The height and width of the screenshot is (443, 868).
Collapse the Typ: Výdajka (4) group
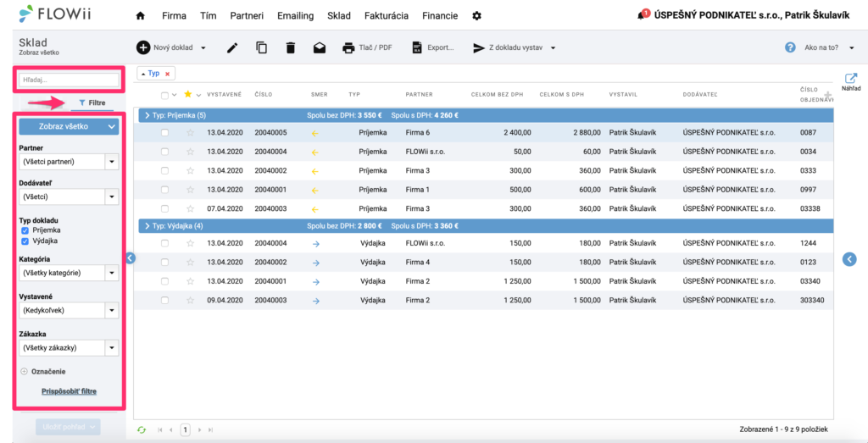point(147,226)
